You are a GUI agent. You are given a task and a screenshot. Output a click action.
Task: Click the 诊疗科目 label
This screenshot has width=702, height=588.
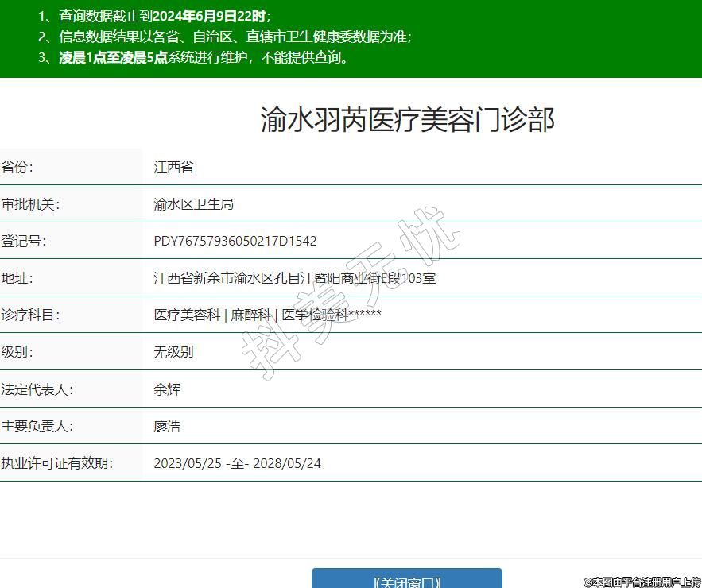coord(30,315)
